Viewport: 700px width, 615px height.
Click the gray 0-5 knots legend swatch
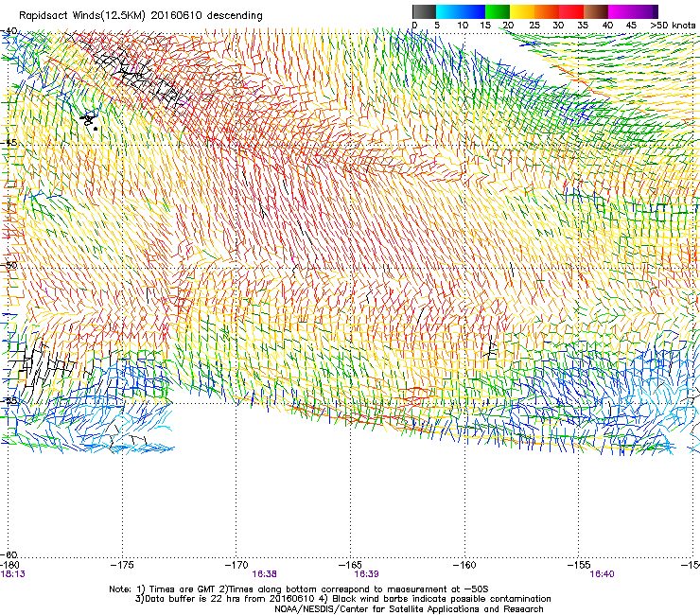click(424, 11)
